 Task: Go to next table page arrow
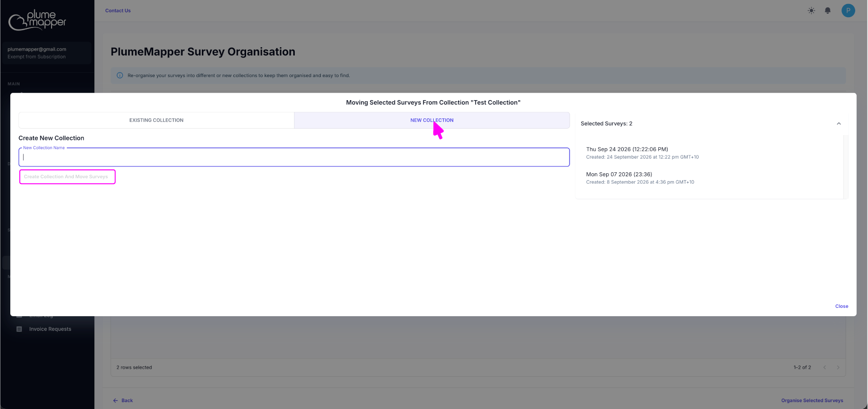tap(838, 367)
